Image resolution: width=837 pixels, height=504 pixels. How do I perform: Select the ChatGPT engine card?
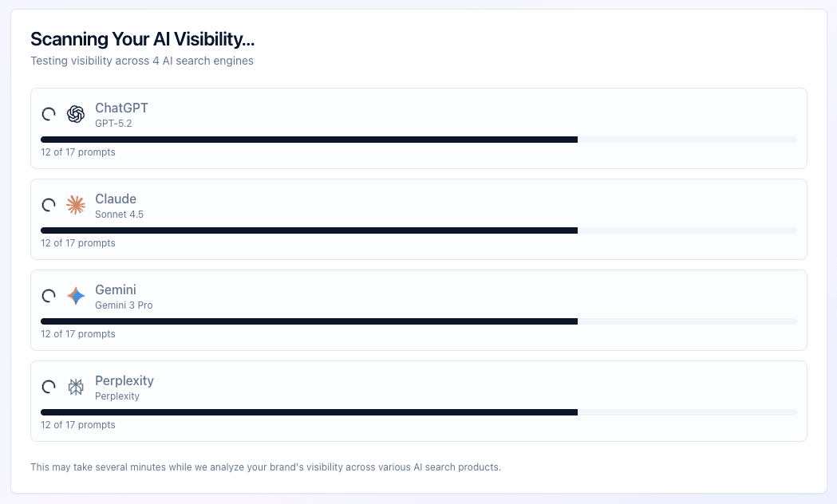pos(419,128)
